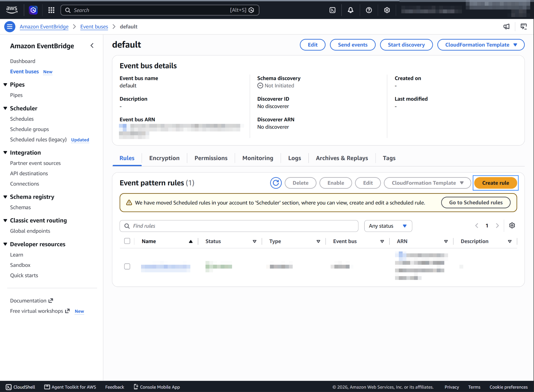Go to previous rules page
The image size is (534, 392).
477,226
